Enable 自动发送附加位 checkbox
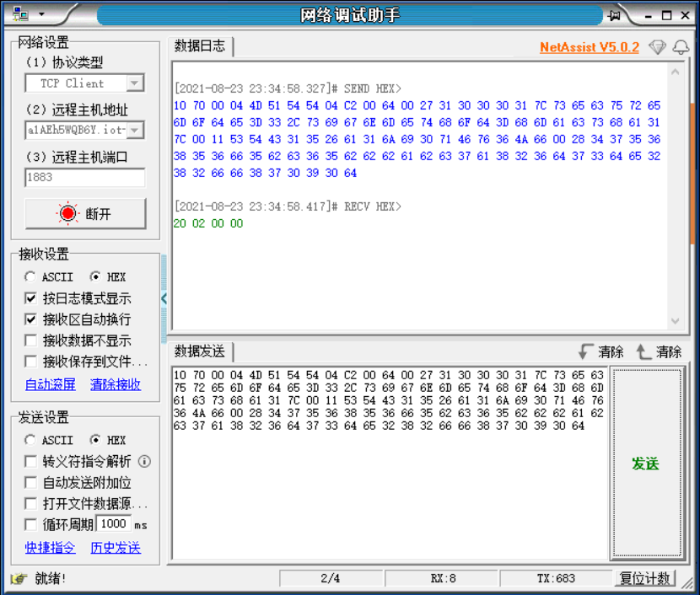Screen dimensions: 700x595 coord(30,483)
